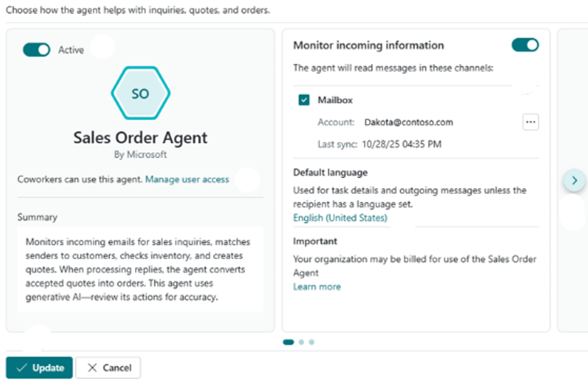Select the first page indicator dot
Image resolution: width=588 pixels, height=384 pixels.
(x=289, y=342)
